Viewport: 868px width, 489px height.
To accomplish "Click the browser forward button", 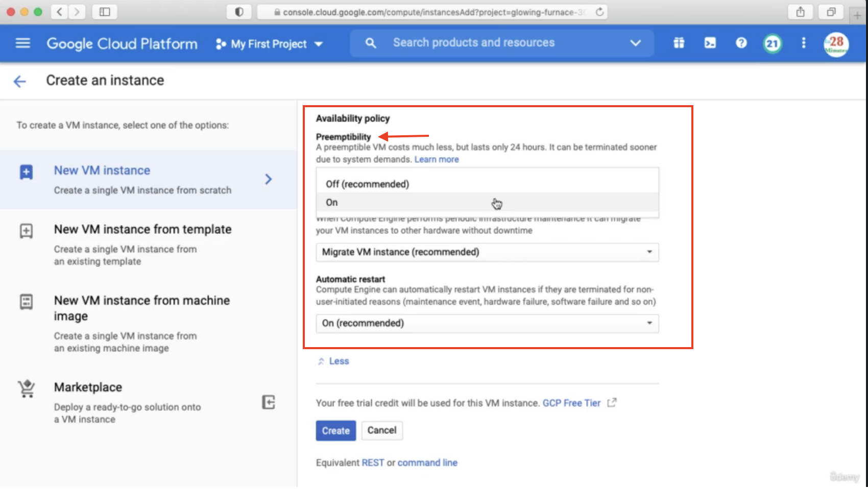I will 77,12.
